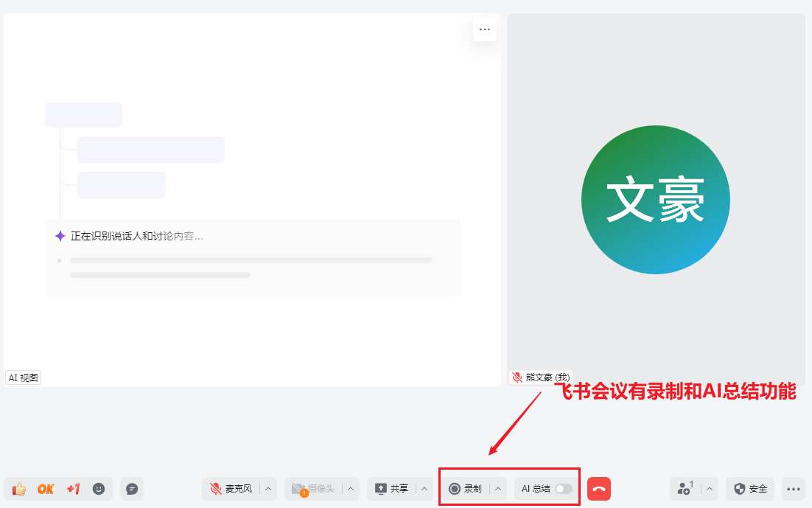Hang up with the red button
Screen dimensions: 812x508
tap(599, 489)
